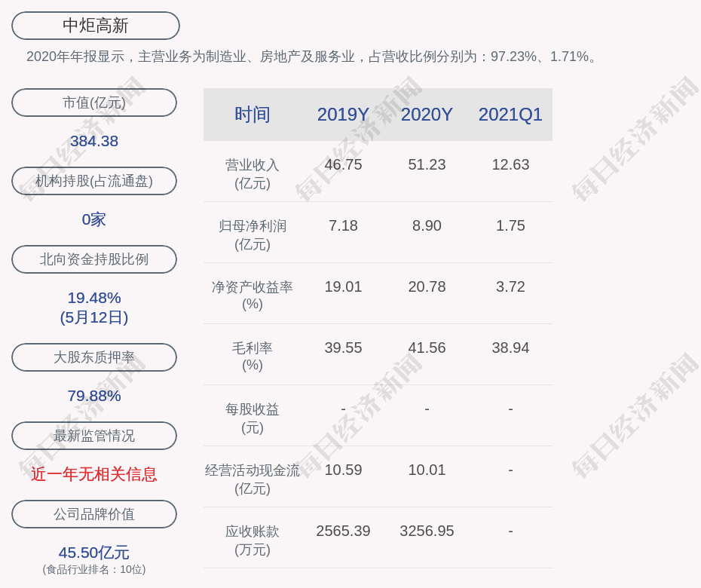Image resolution: width=701 pixels, height=588 pixels.
Task: Click the 经营活动现金流 row label
Action: [253, 479]
